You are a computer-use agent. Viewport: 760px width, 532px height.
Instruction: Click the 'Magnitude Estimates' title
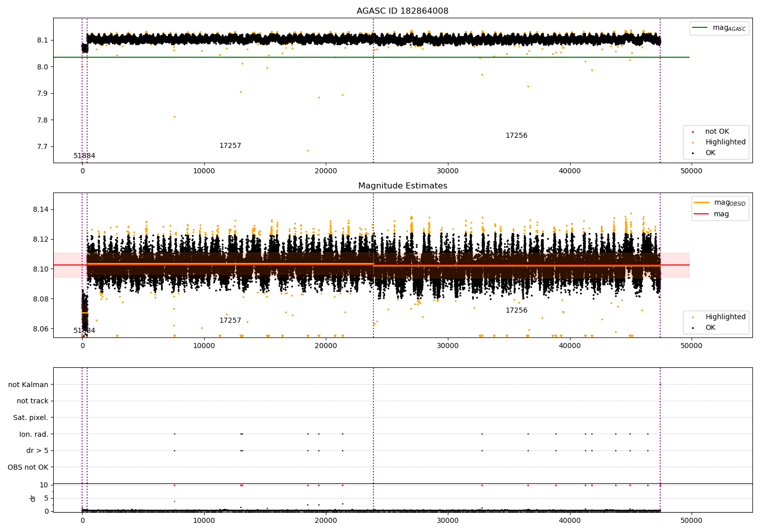pos(402,186)
